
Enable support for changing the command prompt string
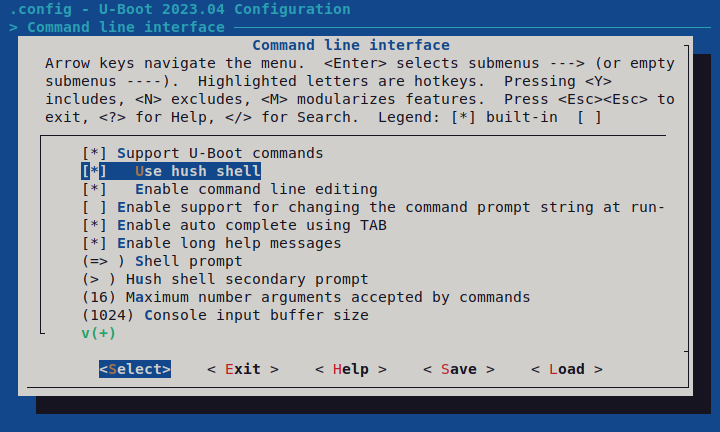(373, 207)
